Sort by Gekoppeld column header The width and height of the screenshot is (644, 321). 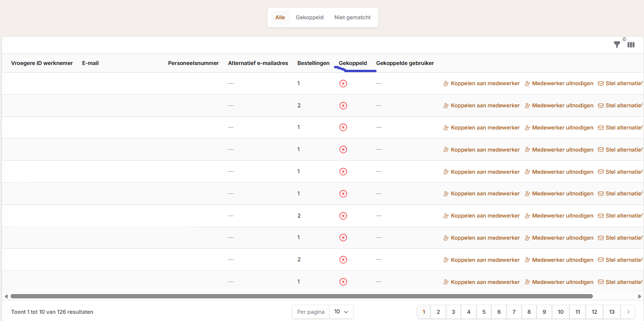353,63
